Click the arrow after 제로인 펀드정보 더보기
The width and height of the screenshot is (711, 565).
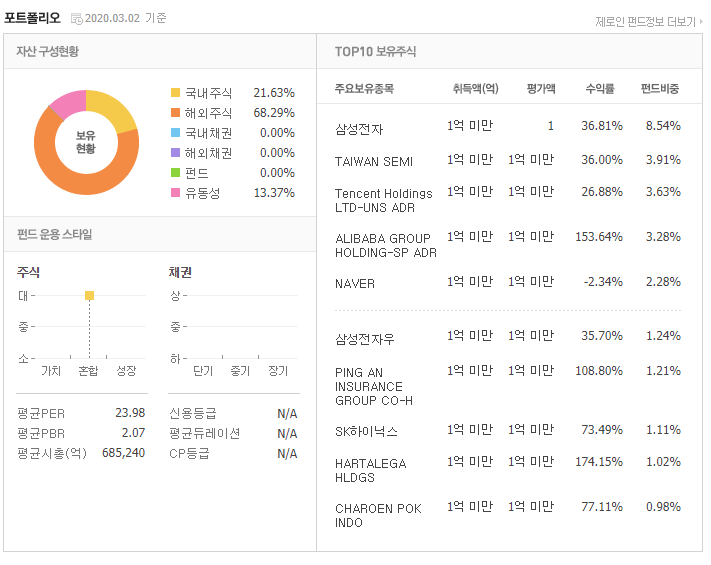tap(701, 21)
